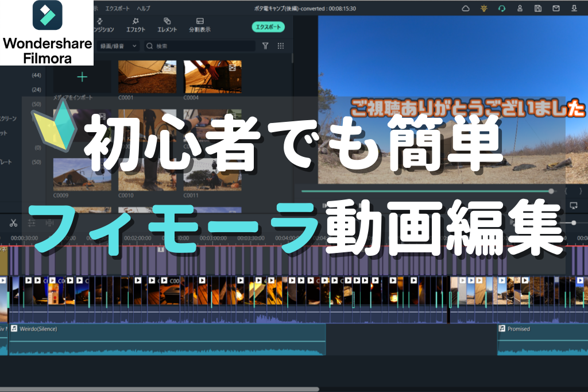Click the monitor display icon under preview
588x392 pixels.
[574, 205]
